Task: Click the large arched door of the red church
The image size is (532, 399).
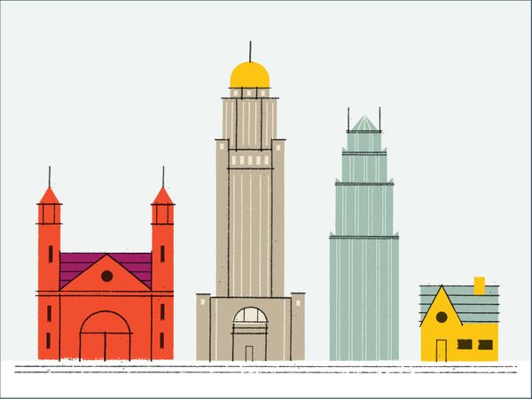Action: tap(106, 336)
